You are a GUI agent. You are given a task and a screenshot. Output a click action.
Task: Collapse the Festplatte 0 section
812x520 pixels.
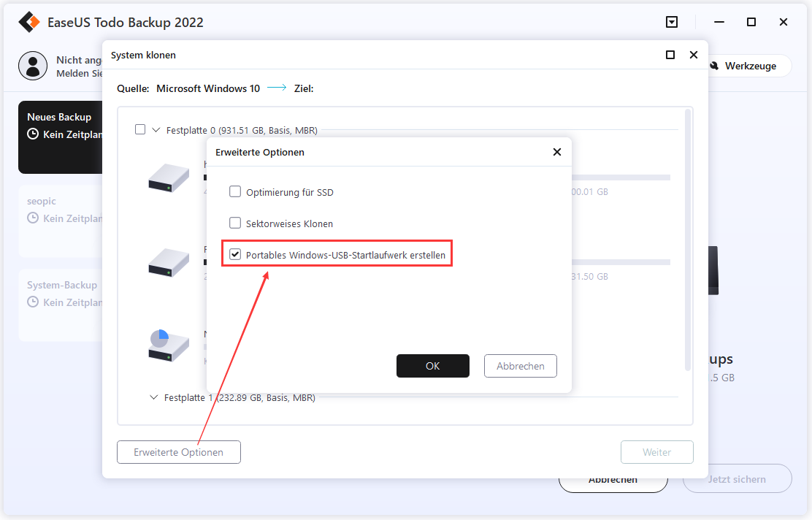pyautogui.click(x=156, y=130)
